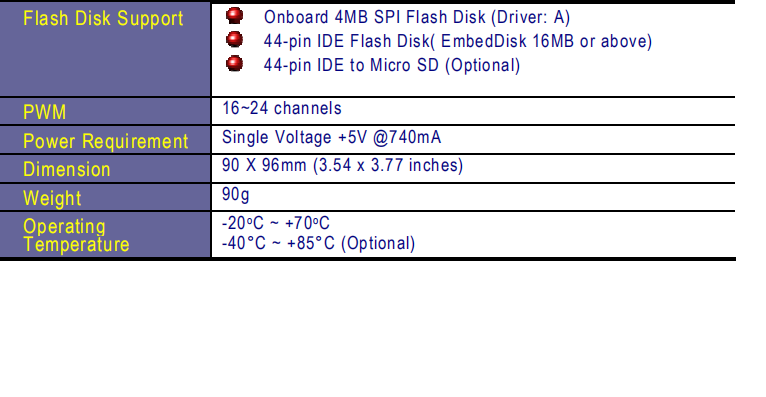Click the (Driver: A) text
The width and height of the screenshot is (766, 397).
531,17
